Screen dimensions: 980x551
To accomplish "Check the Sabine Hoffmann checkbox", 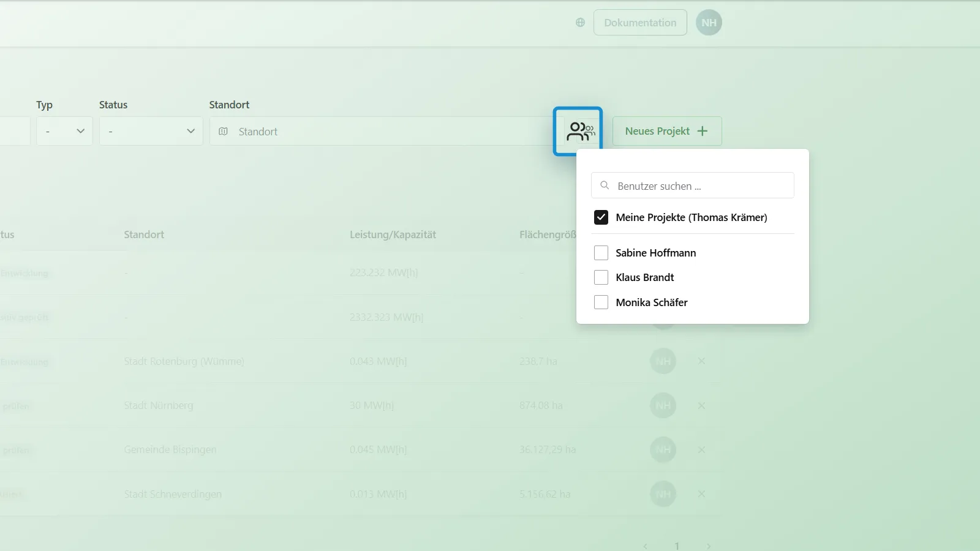I will tap(601, 253).
